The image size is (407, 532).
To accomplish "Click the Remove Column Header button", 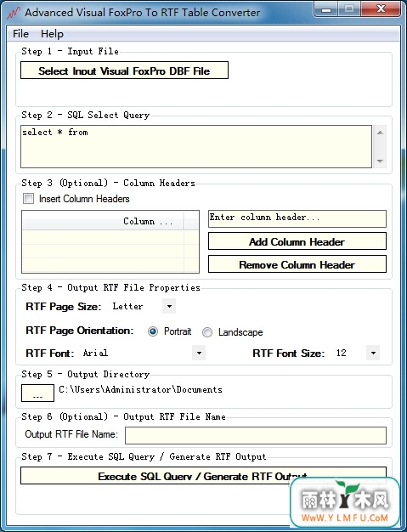I will (x=297, y=264).
